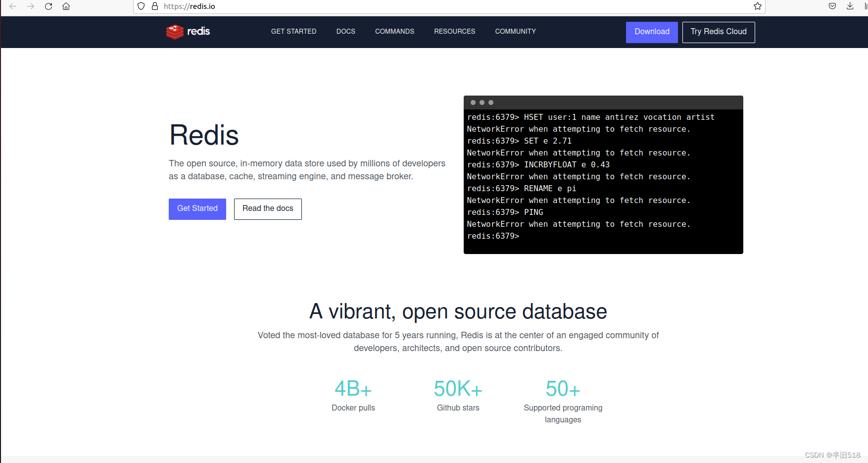
Task: Click the SET e 2.71 line
Action: pyautogui.click(x=519, y=141)
